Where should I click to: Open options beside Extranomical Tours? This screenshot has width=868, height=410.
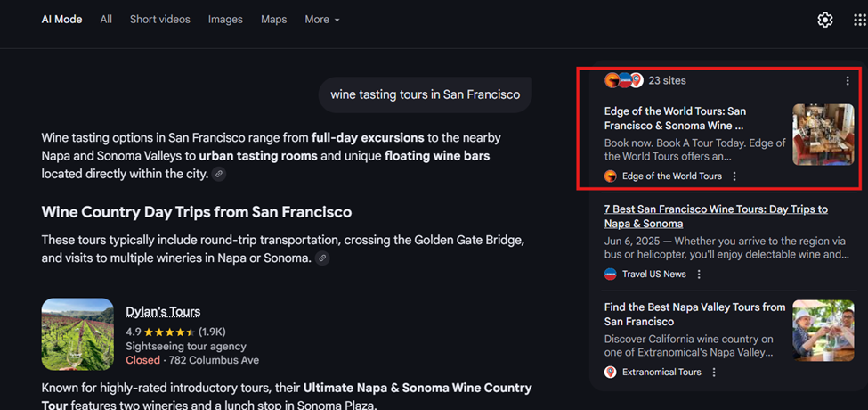click(714, 373)
